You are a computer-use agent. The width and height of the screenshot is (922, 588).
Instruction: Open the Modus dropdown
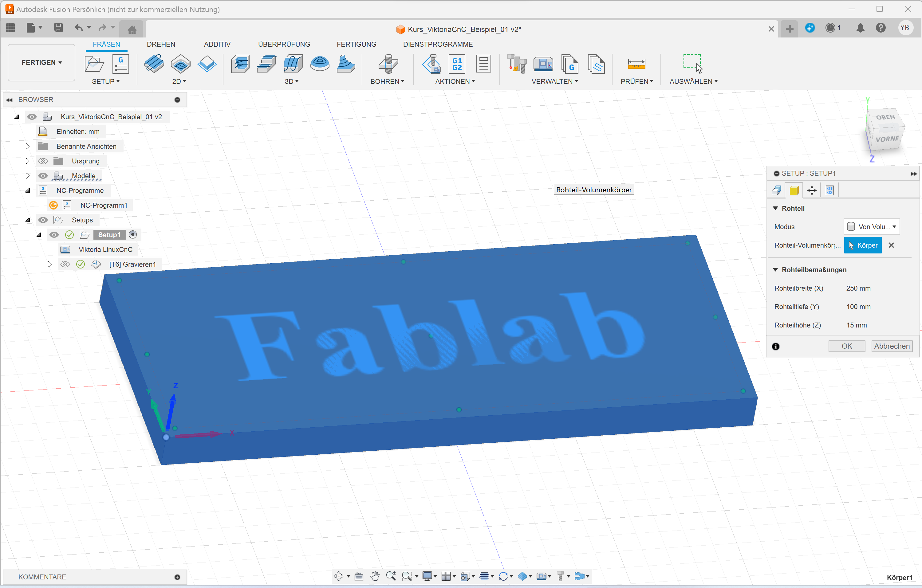click(872, 227)
